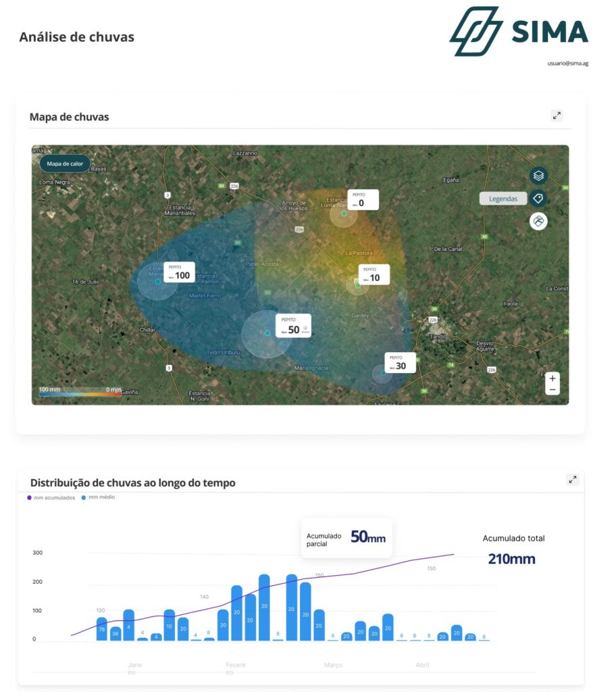Toggle the 'mm acumulados' legend series
The height and width of the screenshot is (692, 616).
click(51, 498)
